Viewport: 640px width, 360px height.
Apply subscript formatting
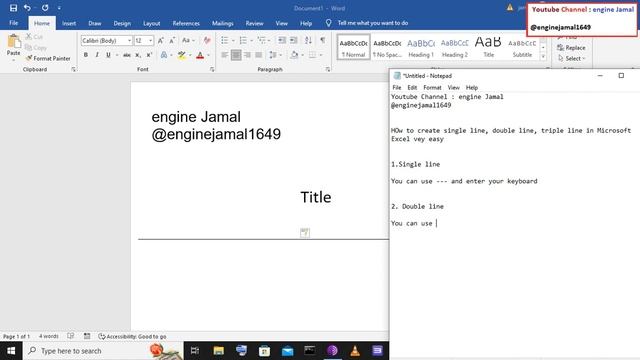pyautogui.click(x=138, y=55)
